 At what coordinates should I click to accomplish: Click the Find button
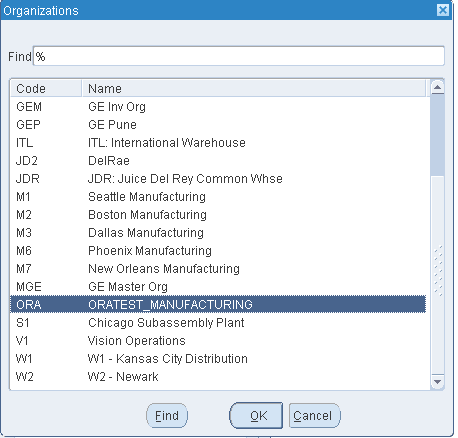(167, 416)
